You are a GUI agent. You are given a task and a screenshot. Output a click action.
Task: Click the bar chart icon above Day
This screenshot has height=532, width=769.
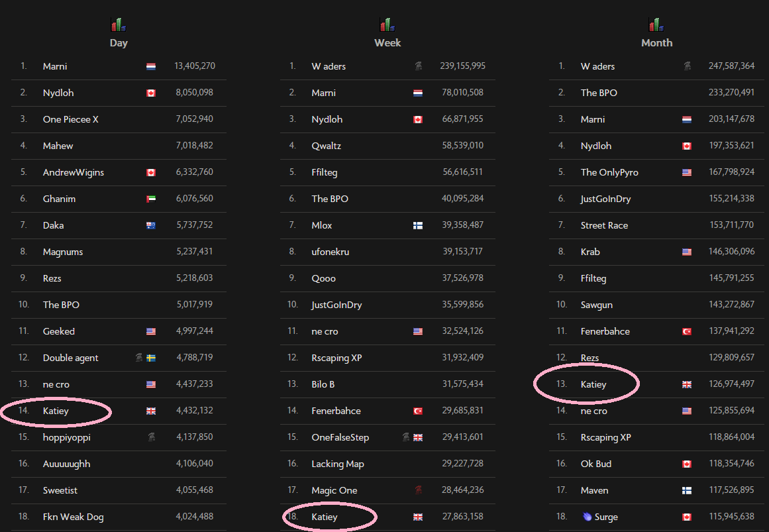pyautogui.click(x=118, y=25)
